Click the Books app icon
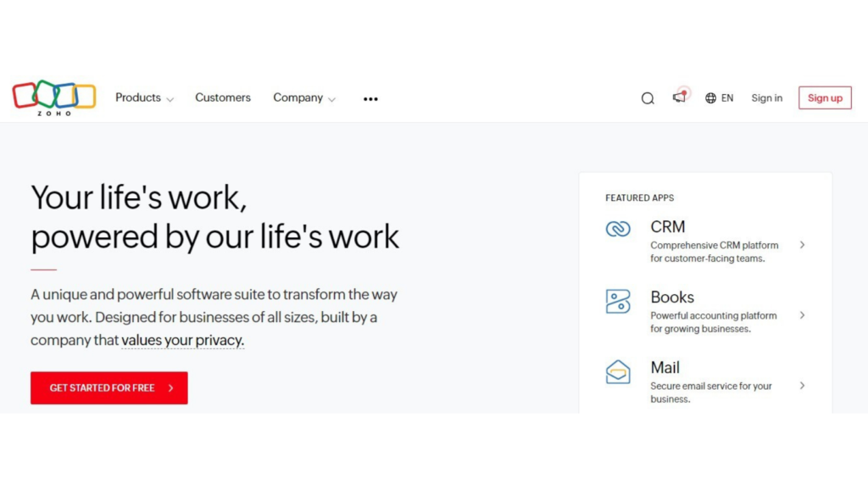 pos(618,301)
